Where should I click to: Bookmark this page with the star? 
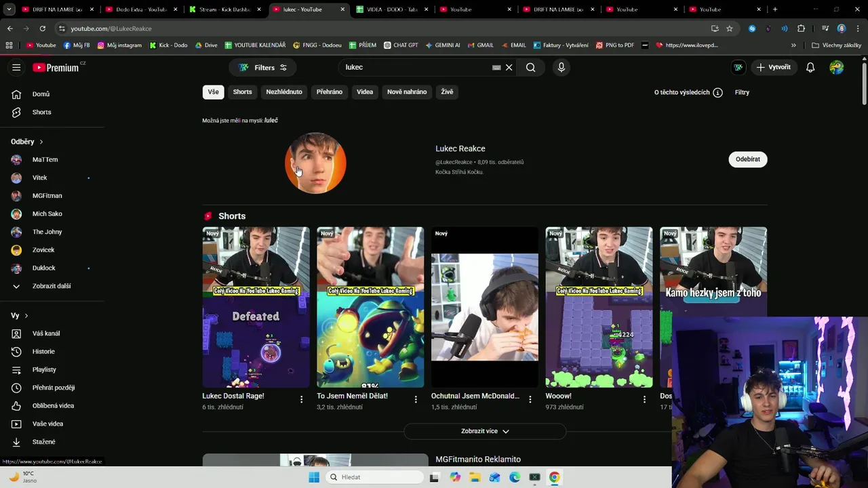click(x=730, y=28)
